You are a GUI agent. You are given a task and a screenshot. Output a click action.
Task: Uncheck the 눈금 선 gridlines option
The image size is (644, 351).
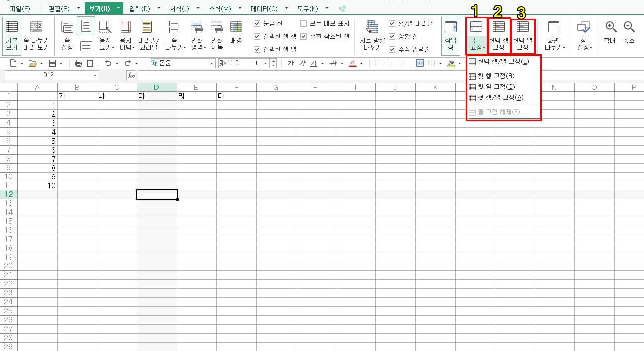257,23
